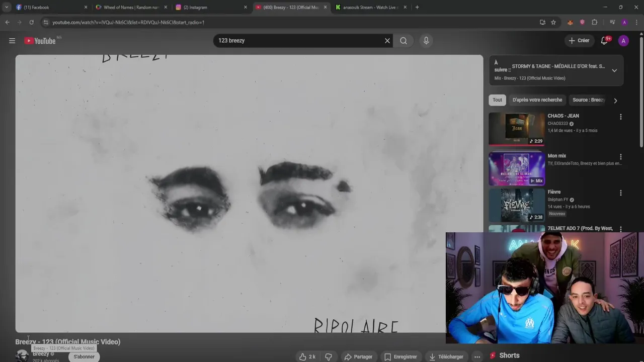Click the magnifier search button

coord(404,41)
